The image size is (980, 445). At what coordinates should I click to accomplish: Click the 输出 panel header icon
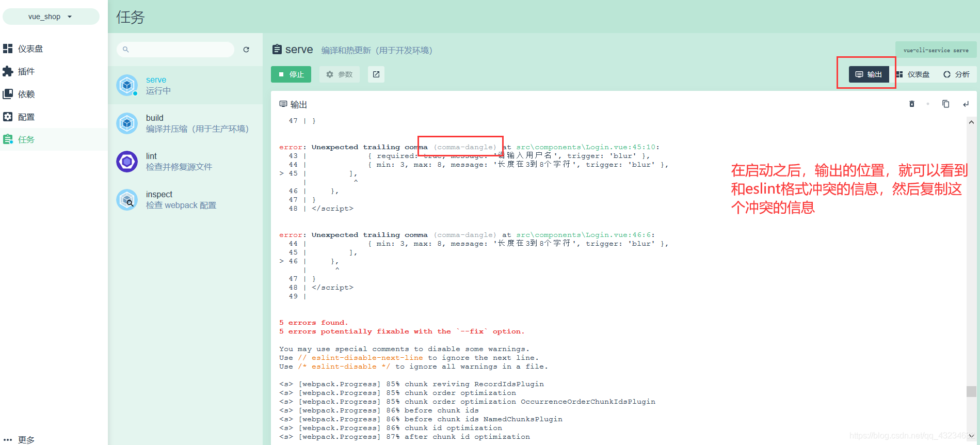(283, 104)
